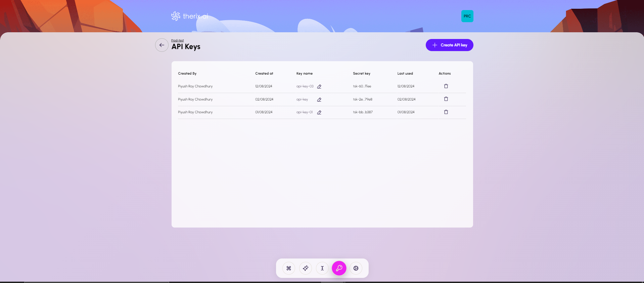The image size is (644, 283).
Task: Click key name api-key-03 text
Action: click(x=305, y=86)
